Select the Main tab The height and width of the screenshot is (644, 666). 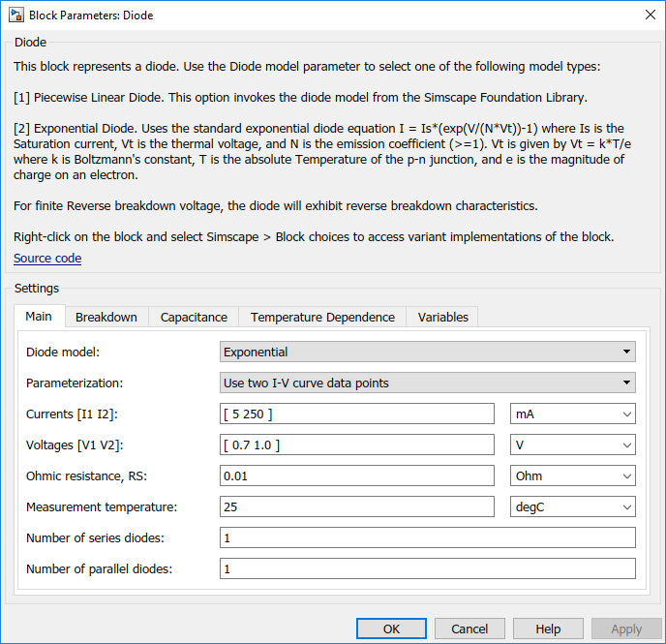coord(39,317)
